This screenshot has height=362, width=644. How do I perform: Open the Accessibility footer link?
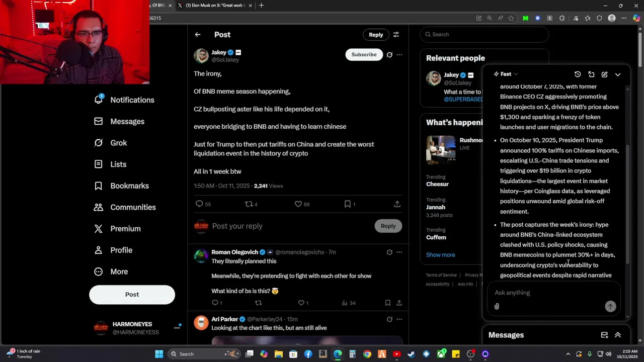(437, 284)
